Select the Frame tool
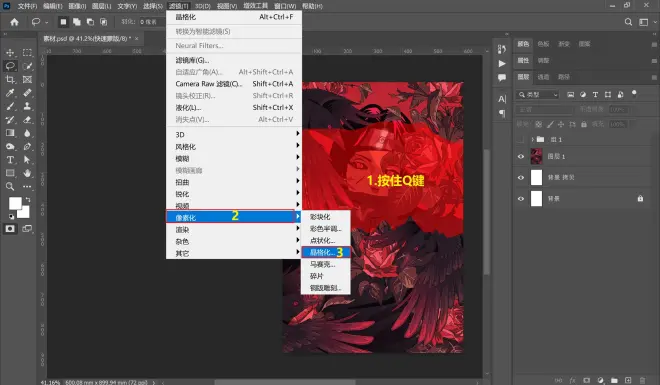The height and width of the screenshot is (385, 660). [27, 80]
